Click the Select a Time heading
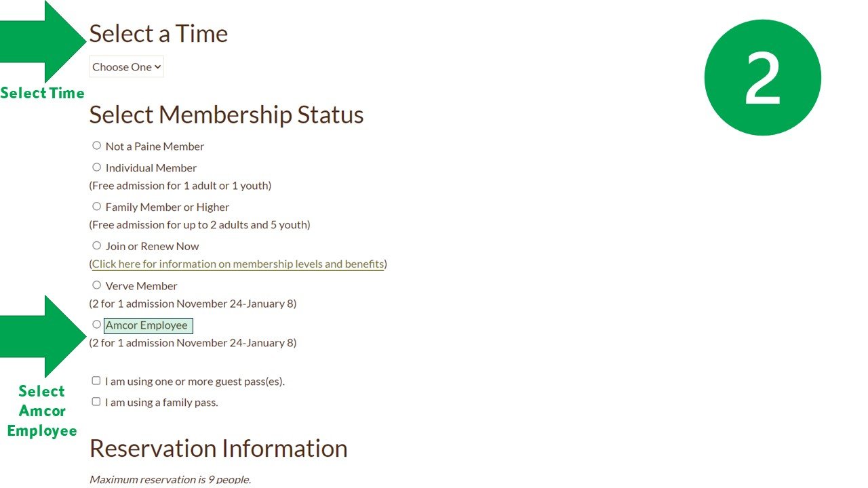The height and width of the screenshot is (488, 868). pos(159,34)
